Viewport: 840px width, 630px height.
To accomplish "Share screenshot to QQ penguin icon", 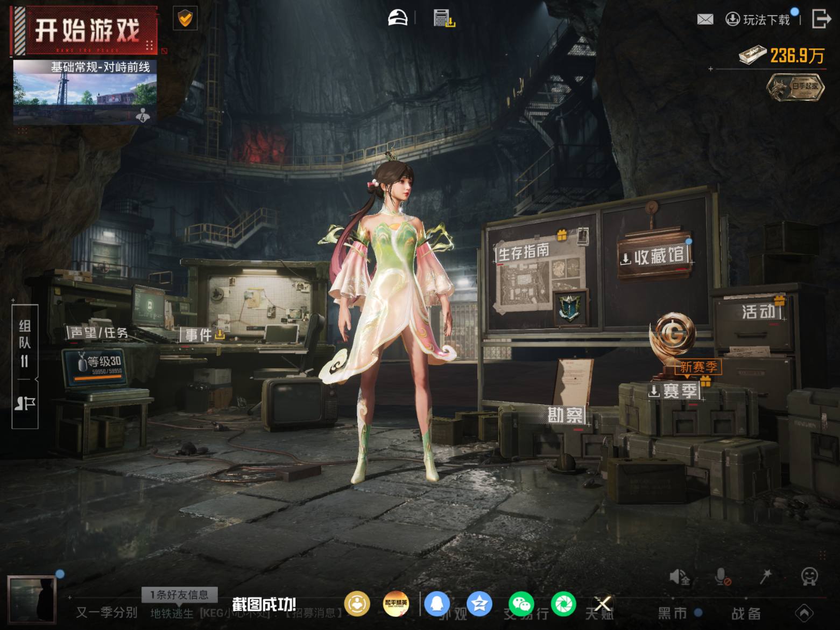I will [x=437, y=604].
